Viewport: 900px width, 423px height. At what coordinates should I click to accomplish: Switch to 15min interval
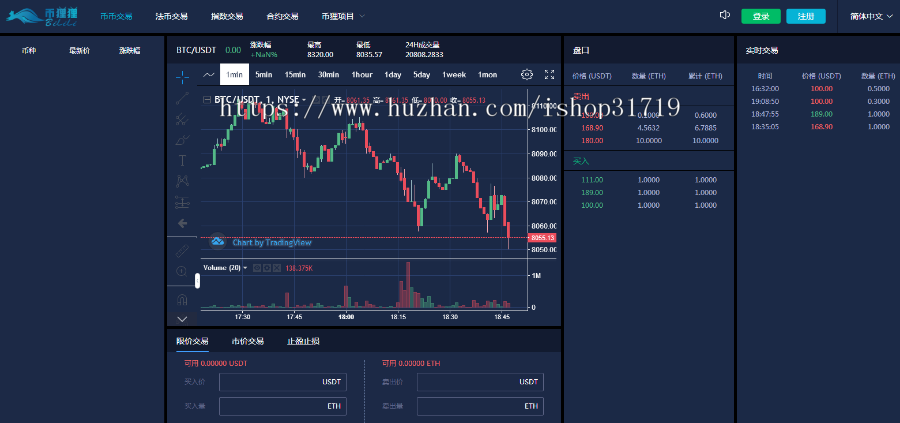point(295,75)
